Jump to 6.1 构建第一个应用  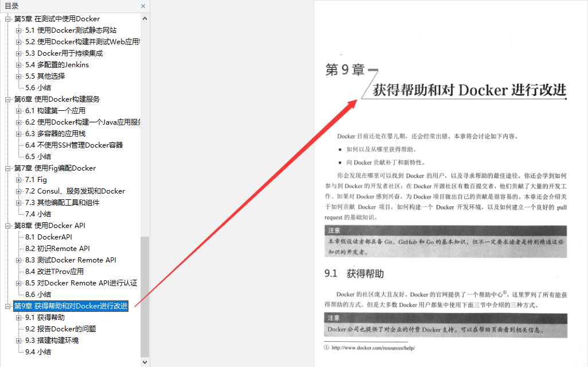coord(56,111)
